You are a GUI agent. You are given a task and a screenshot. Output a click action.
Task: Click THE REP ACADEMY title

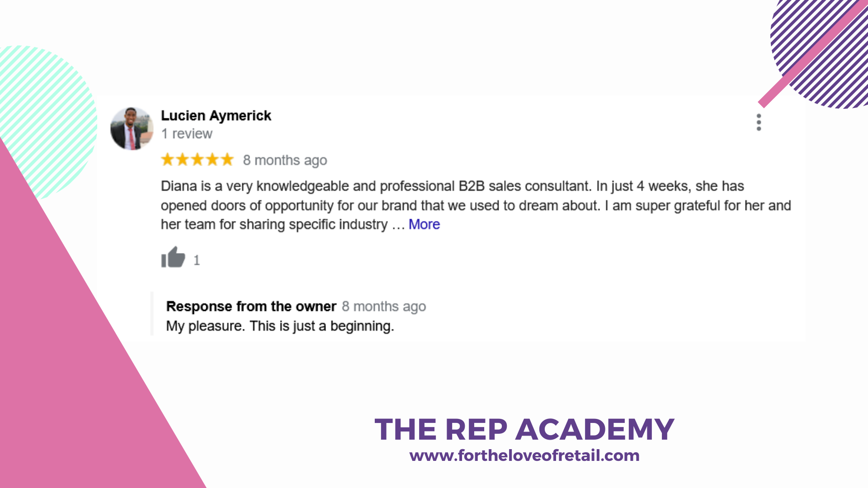click(x=524, y=429)
